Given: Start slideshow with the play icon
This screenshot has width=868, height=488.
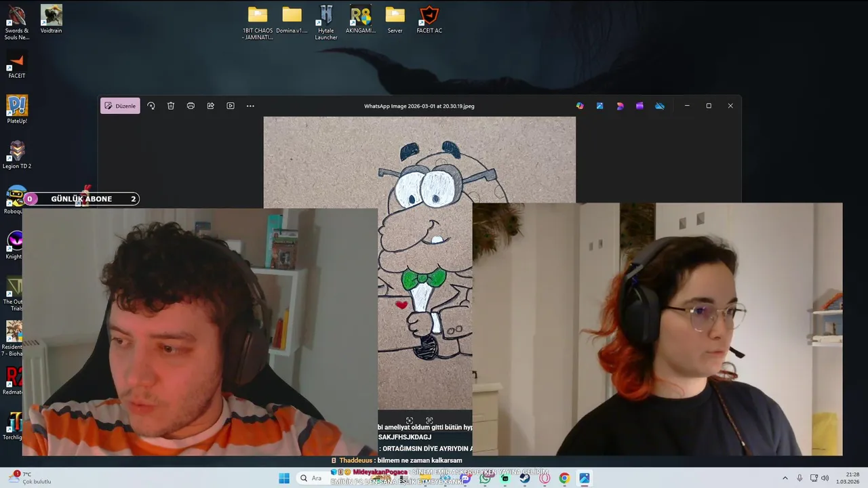Looking at the screenshot, I should (x=231, y=106).
